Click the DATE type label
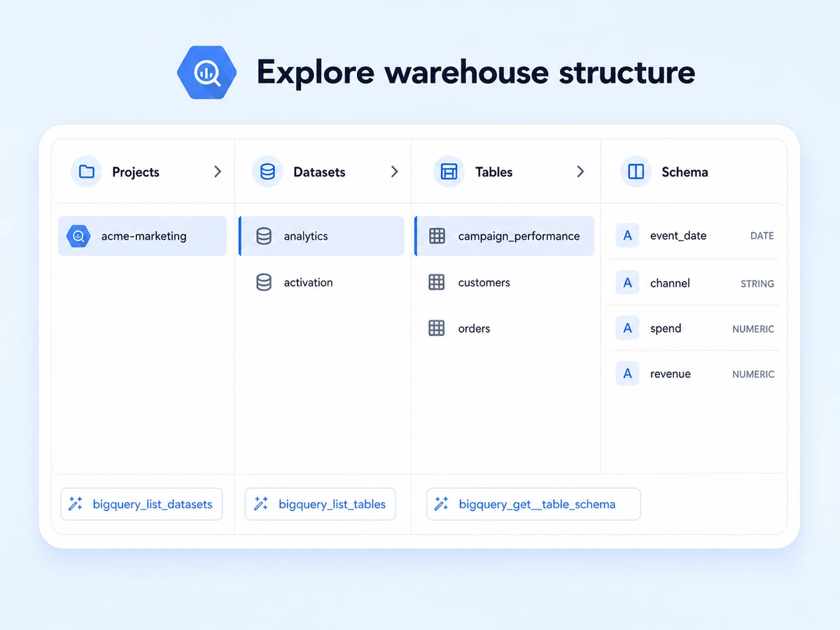840x630 pixels. click(x=762, y=236)
